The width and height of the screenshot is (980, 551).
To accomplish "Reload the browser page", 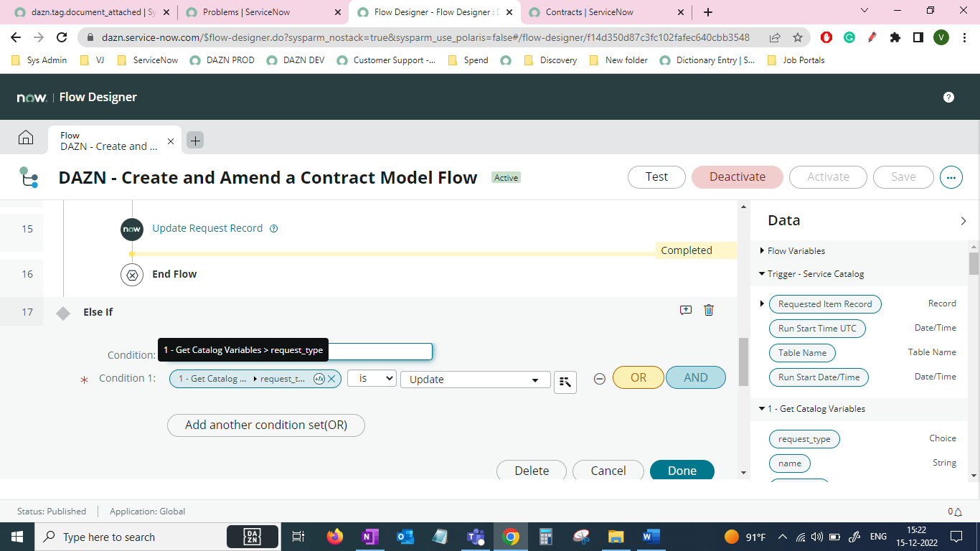I will tap(62, 37).
